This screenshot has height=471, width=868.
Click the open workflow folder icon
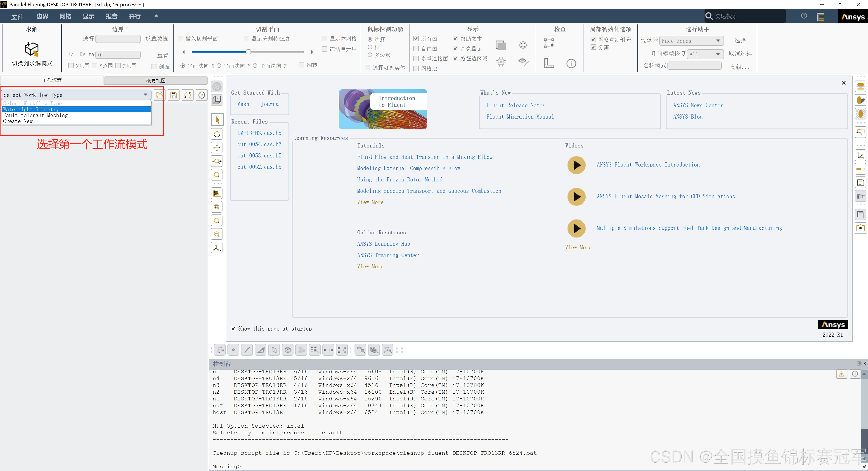159,95
